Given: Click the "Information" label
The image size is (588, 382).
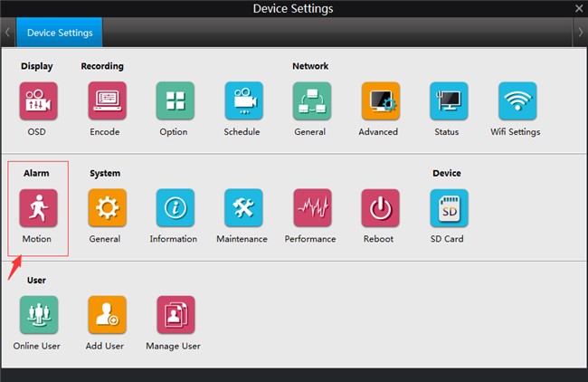Looking at the screenshot, I should [x=174, y=239].
